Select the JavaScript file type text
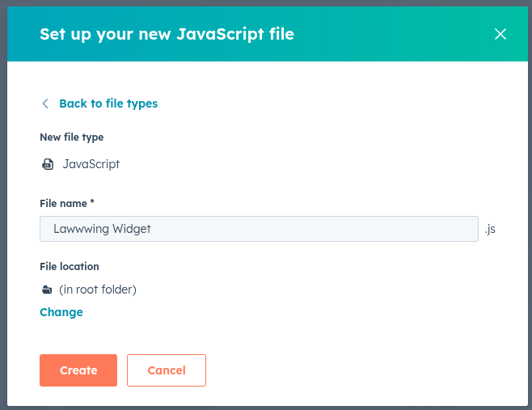Viewport: 532px width, 410px height. (91, 164)
